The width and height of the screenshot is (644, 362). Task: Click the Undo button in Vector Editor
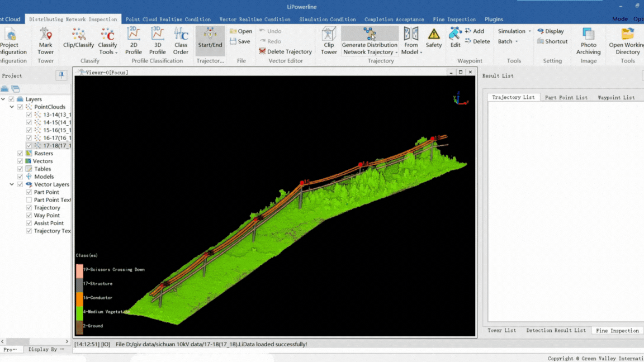270,31
